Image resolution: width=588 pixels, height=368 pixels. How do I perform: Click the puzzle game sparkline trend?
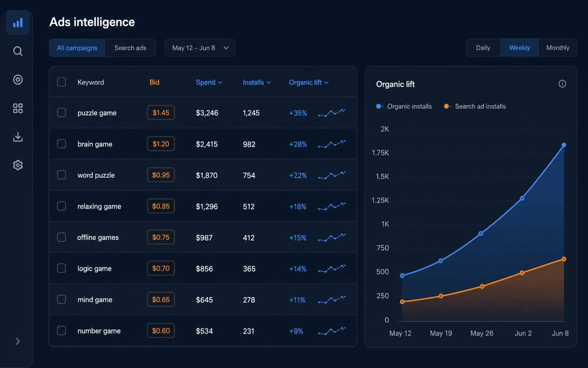[332, 112]
